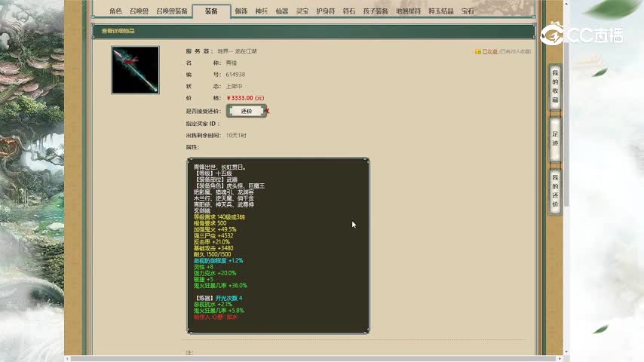Click the status value 上架中

coord(234,86)
